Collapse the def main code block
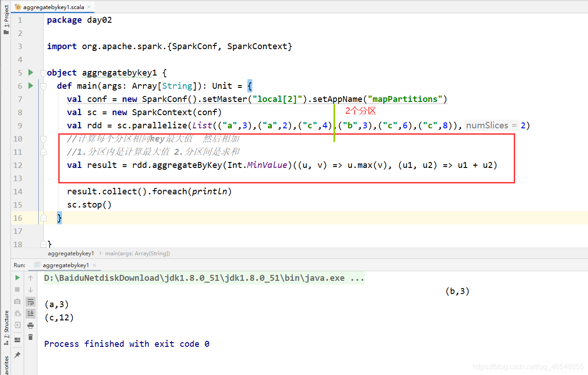This screenshot has width=588, height=375. (x=43, y=86)
